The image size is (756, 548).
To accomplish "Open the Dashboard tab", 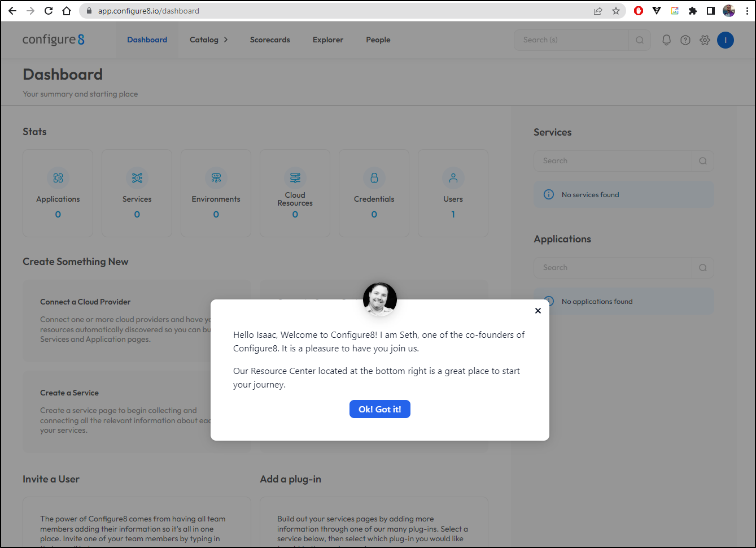I will [x=147, y=40].
